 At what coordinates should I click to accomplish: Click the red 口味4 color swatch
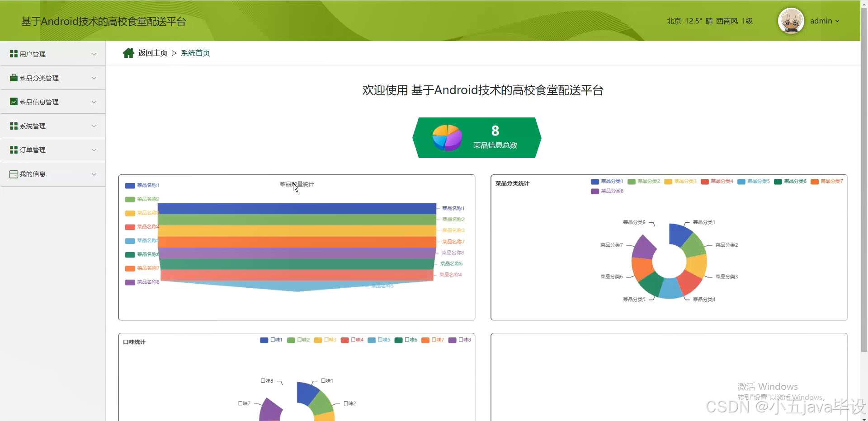[345, 341]
